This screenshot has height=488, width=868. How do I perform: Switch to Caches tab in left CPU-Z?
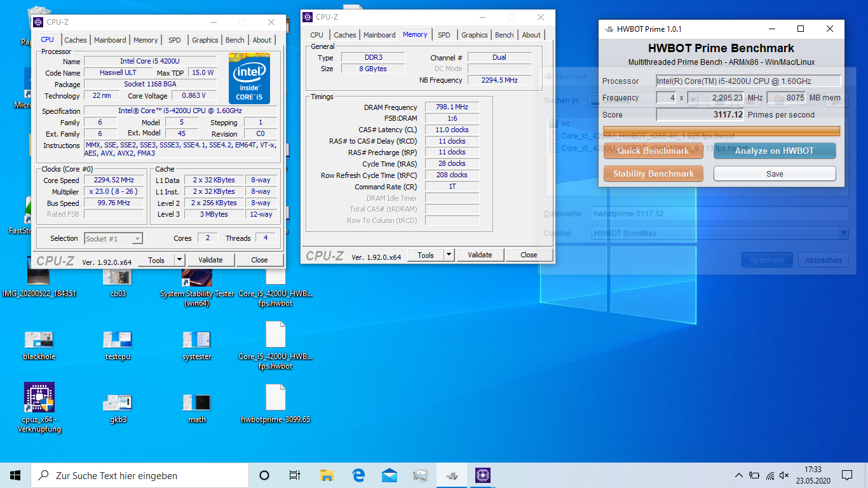(x=76, y=40)
